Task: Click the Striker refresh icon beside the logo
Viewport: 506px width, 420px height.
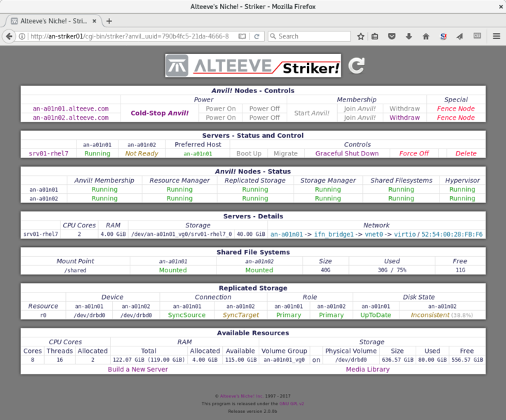Action: tap(357, 66)
